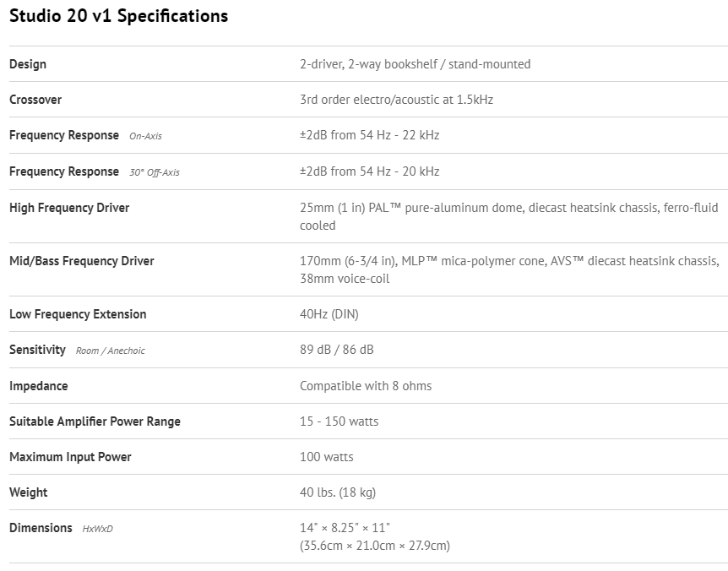Select the Crossover label
Viewport: 728px width, 571px height.
point(35,100)
